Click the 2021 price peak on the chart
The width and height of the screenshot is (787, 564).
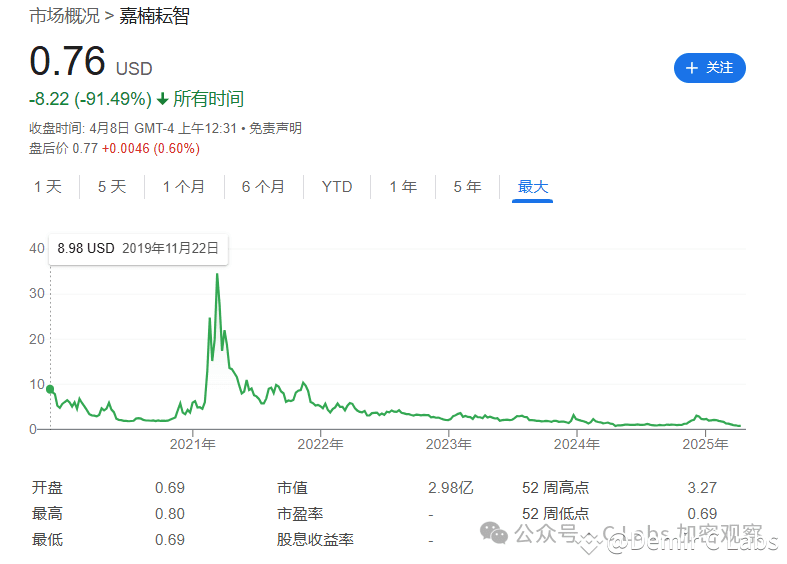click(x=217, y=274)
